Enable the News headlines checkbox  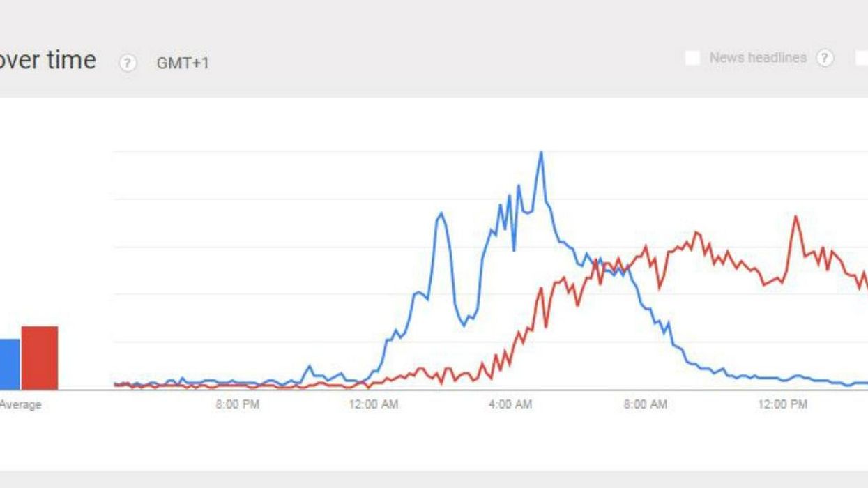pos(692,58)
